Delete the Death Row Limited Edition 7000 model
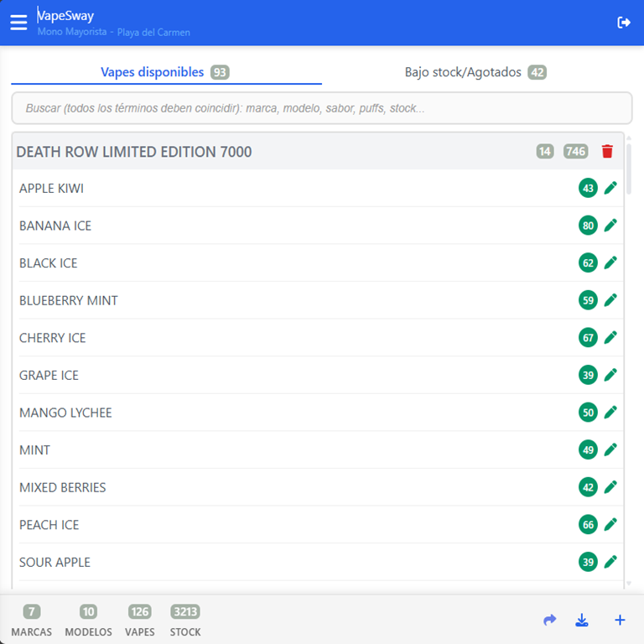 [x=607, y=151]
